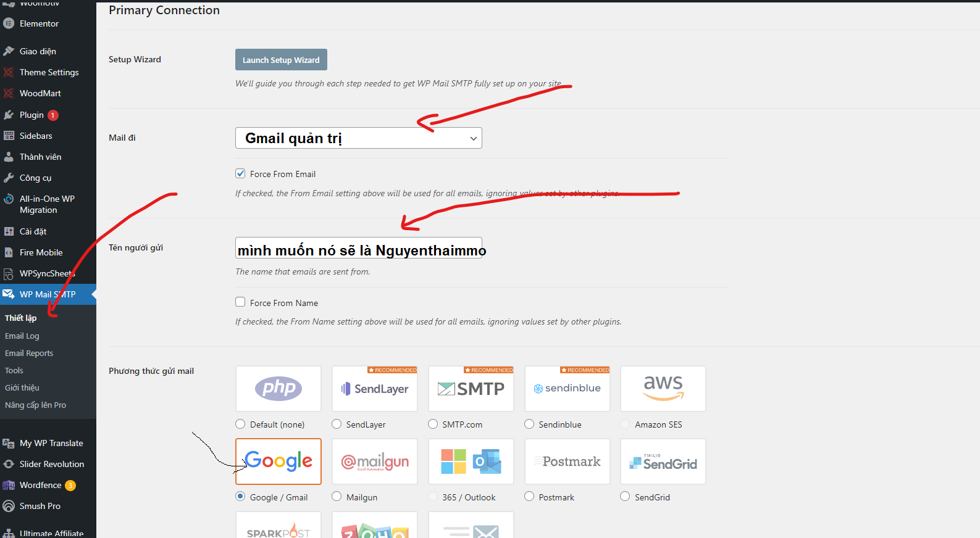Click the Cài đặt settings icon
The image size is (980, 538).
point(9,231)
